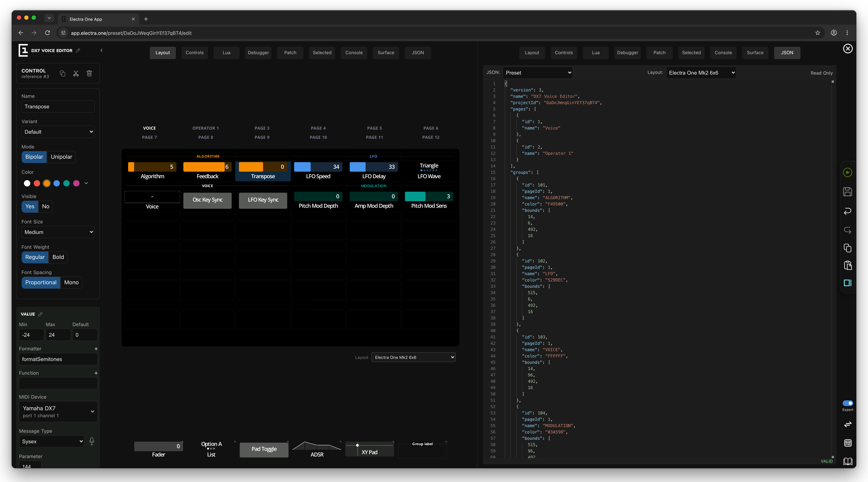Collapse the left sidebar with chevron
868x482 pixels.
click(x=101, y=50)
